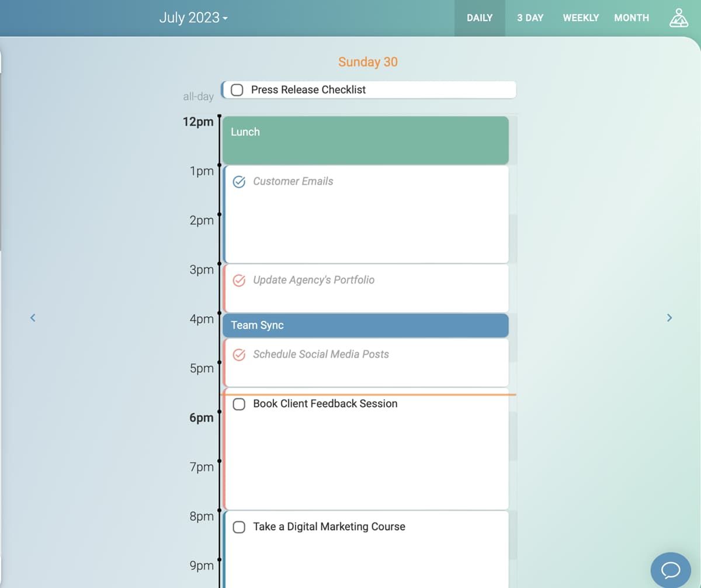Open the Team Sync event

(x=365, y=326)
